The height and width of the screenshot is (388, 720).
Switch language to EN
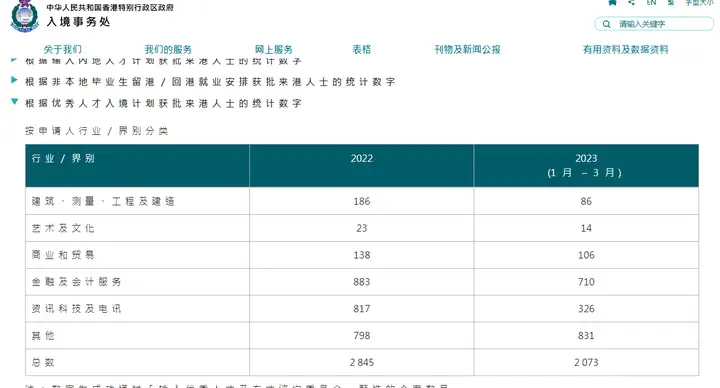[651, 2]
